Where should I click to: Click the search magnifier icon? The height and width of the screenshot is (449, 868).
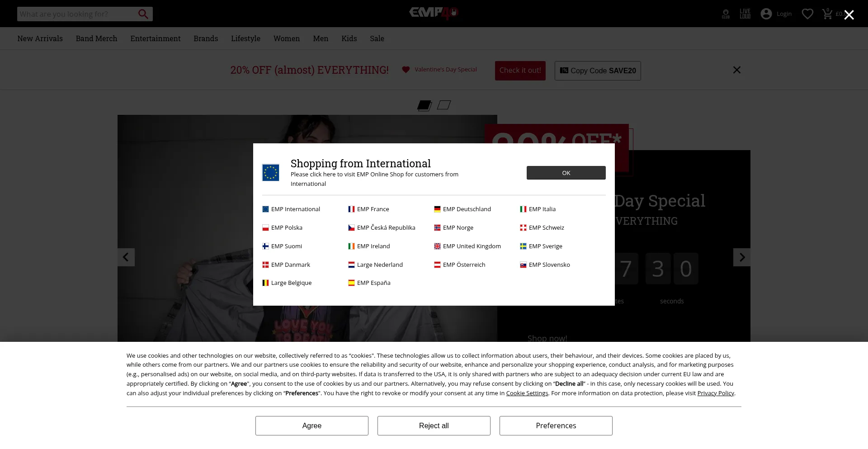click(143, 14)
